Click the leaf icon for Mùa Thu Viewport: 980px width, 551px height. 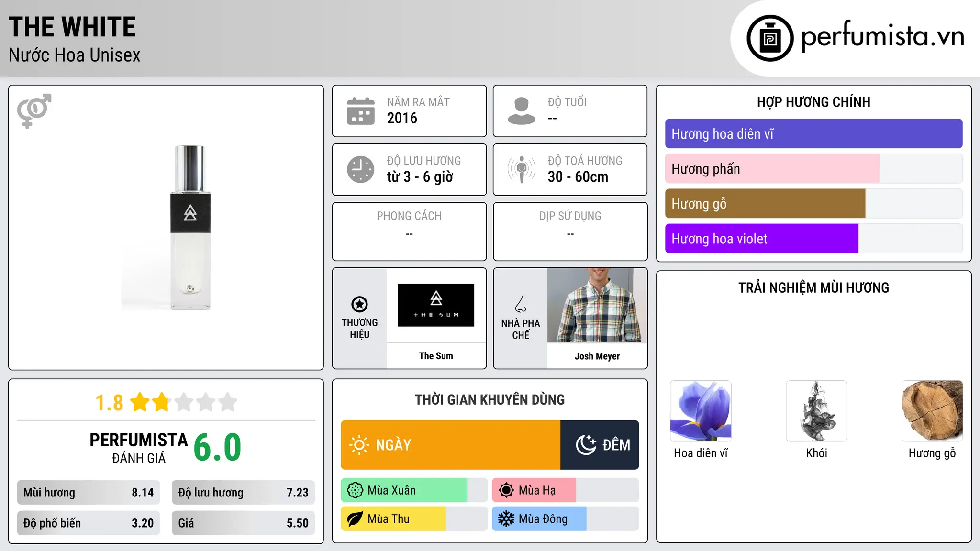[355, 519]
